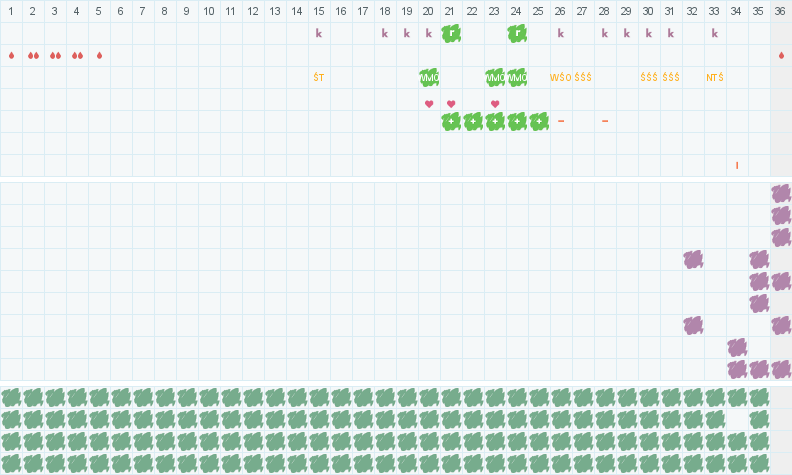Image resolution: width=792 pixels, height=475 pixels.
Task: Click the single blood drop on day 1
Action: tap(11, 55)
